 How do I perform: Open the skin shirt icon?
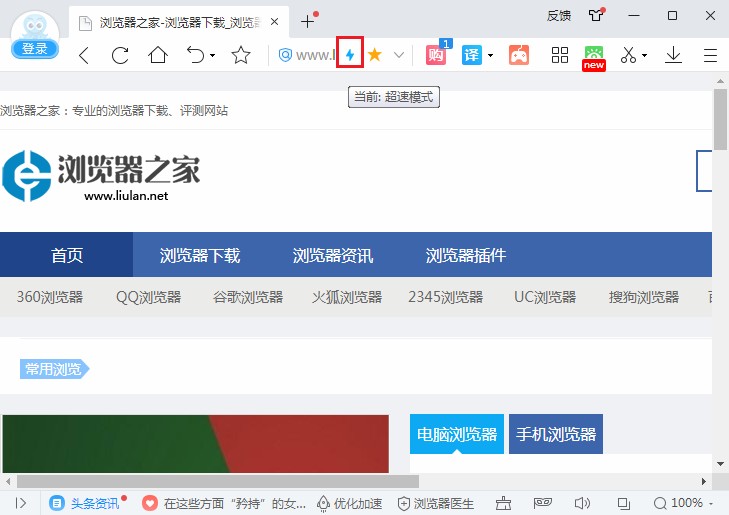596,15
